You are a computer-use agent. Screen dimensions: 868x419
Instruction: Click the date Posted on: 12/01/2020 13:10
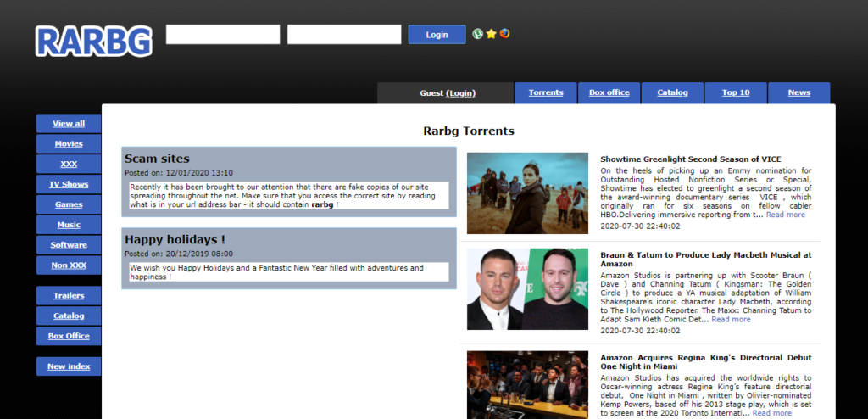click(179, 172)
